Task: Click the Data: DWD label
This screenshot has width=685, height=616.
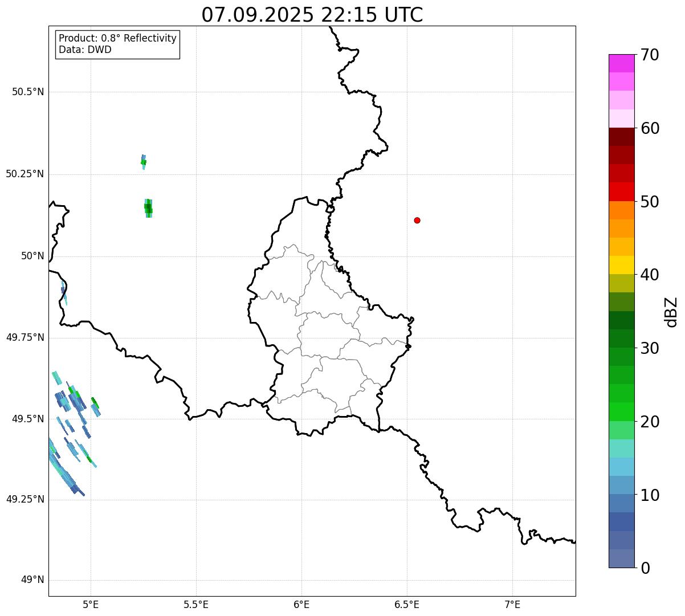Action: 85,50
